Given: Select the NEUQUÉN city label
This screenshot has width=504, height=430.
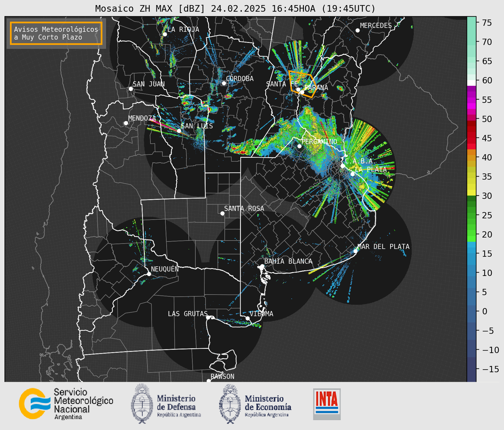Looking at the screenshot, I should 165,269.
